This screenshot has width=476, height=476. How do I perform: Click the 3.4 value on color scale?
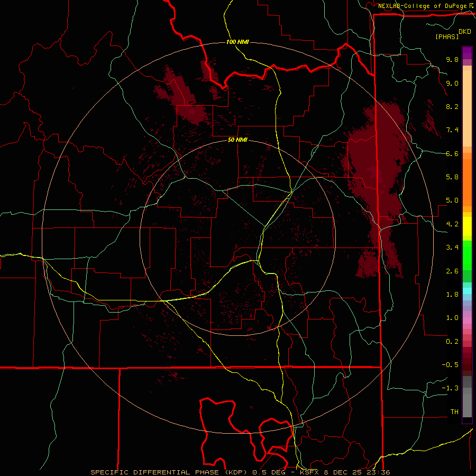(x=452, y=248)
